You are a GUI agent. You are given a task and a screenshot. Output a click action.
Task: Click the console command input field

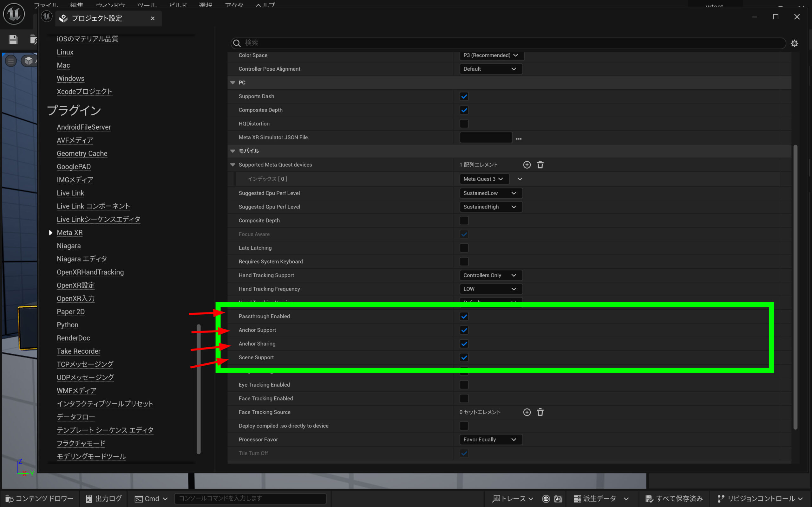[250, 499]
